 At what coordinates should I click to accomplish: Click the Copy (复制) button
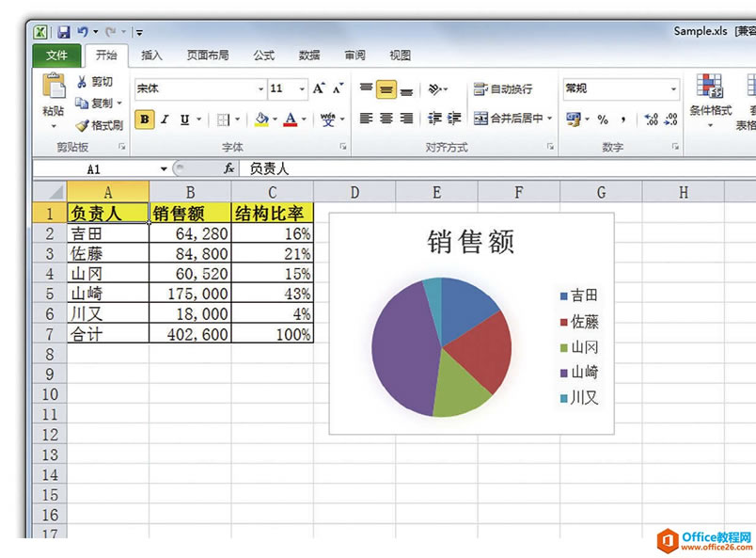tap(94, 103)
